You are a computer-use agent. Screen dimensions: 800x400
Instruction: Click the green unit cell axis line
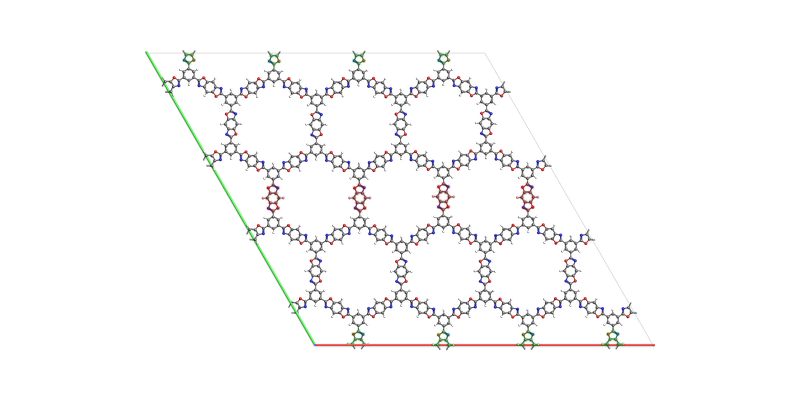point(230,198)
